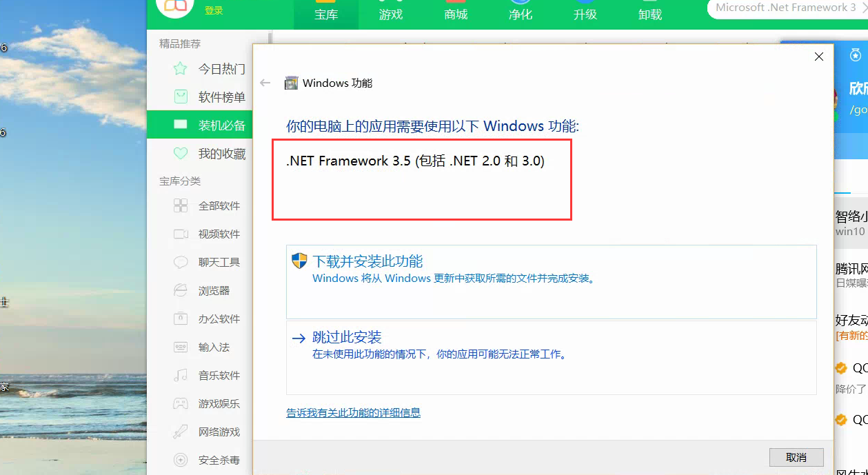Viewport: 868px width, 475px height.
Task: Click the 安全杀毒 shield icon
Action: coord(181,460)
